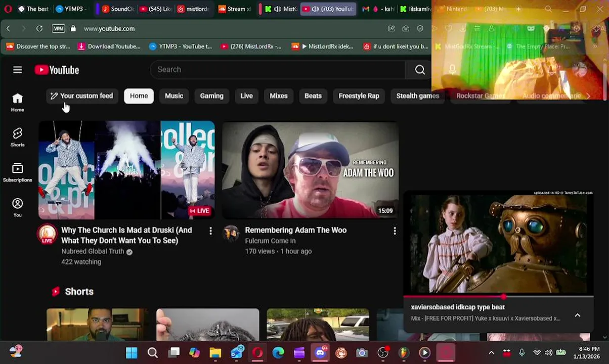The width and height of the screenshot is (609, 364).
Task: Click the browser back arrow
Action: point(8,29)
